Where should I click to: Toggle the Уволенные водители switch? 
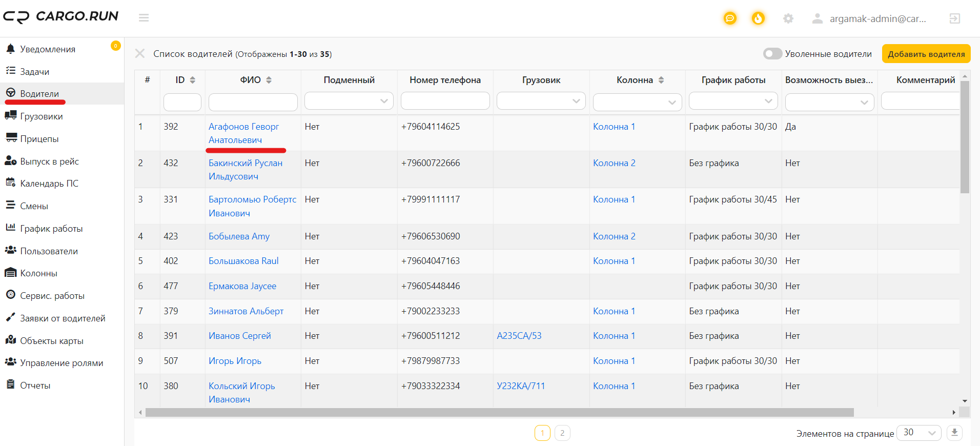point(772,54)
